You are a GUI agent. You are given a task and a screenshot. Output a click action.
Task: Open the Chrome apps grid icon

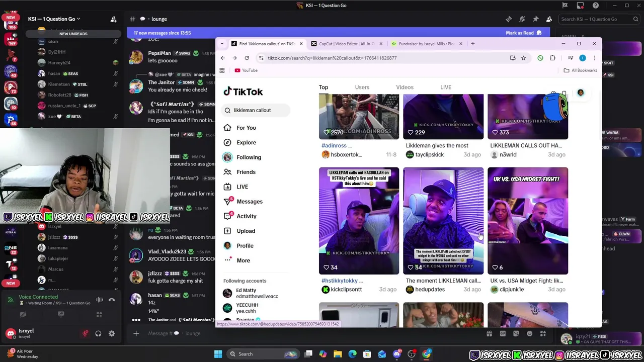tap(222, 70)
